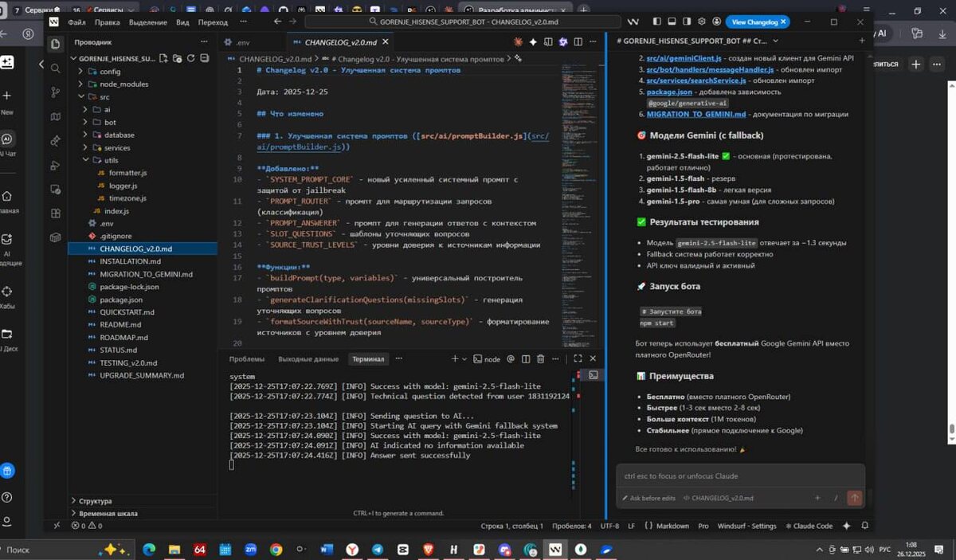Close the terminal panel

coord(593,359)
